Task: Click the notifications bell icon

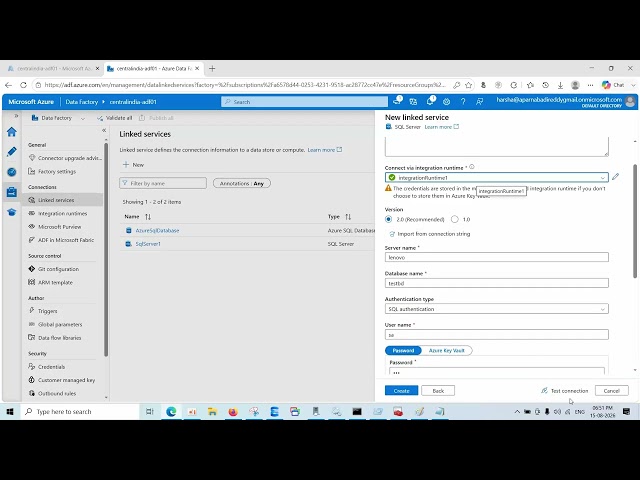Action: point(430,101)
